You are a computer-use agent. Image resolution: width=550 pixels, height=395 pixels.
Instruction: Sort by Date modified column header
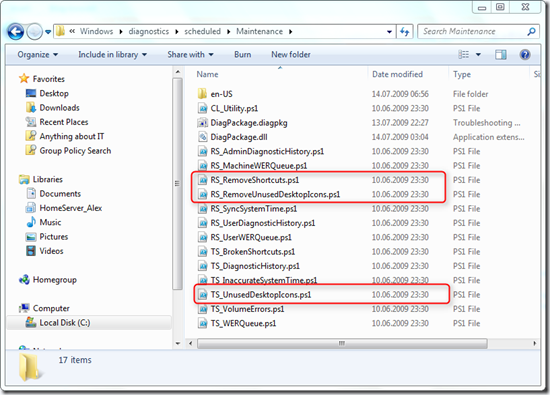coord(397,74)
